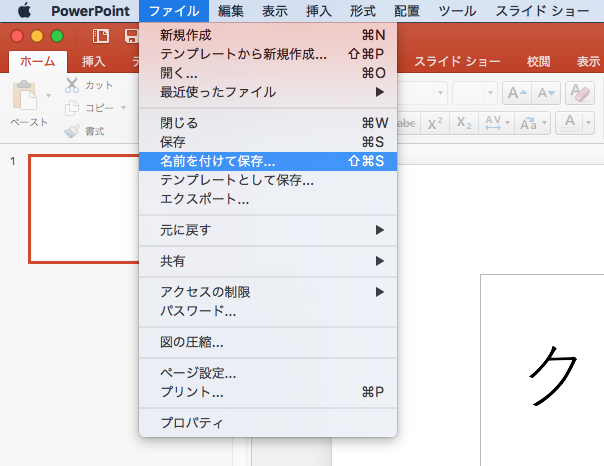Choose Save as Template (テンプレートとして保存...)
The width and height of the screenshot is (604, 466).
point(268,180)
